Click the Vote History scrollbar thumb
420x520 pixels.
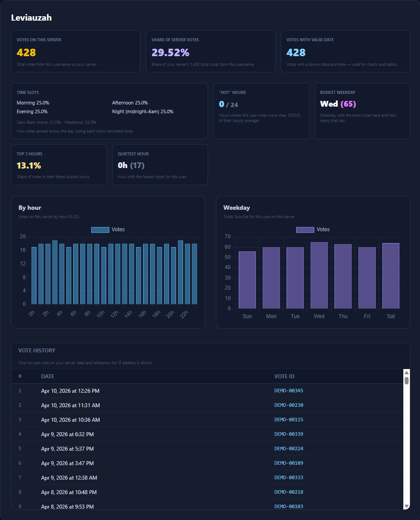[406, 380]
